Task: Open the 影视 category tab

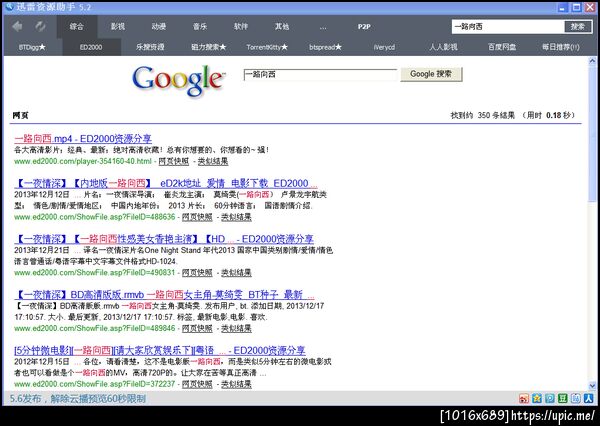Action: (x=118, y=26)
